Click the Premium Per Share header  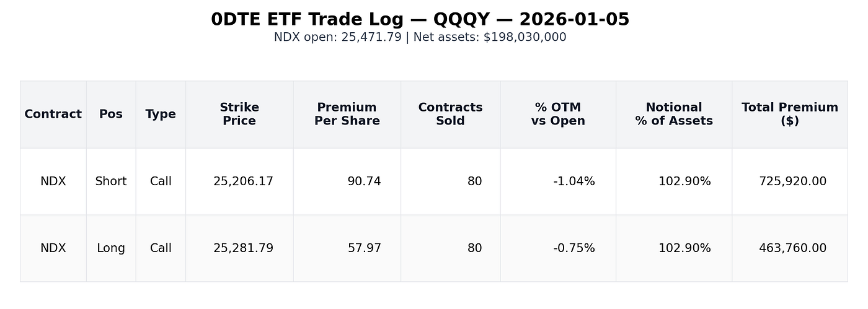[x=347, y=115]
